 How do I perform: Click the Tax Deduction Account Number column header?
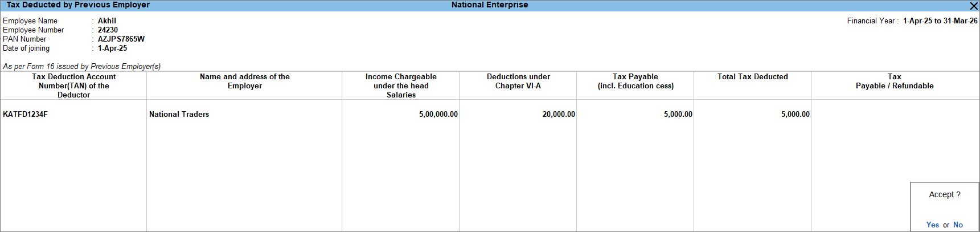(x=73, y=86)
